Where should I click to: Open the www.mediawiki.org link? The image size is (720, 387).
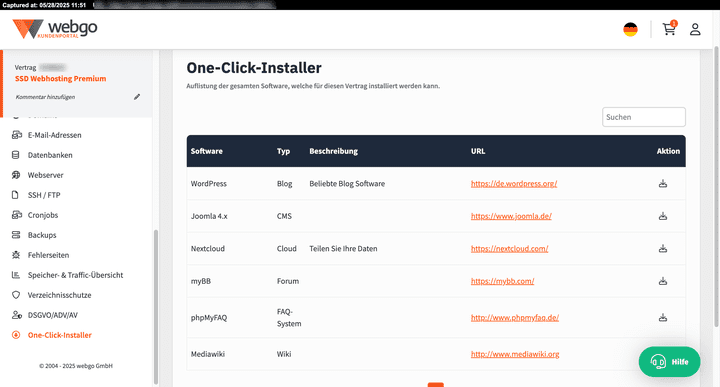(x=515, y=354)
